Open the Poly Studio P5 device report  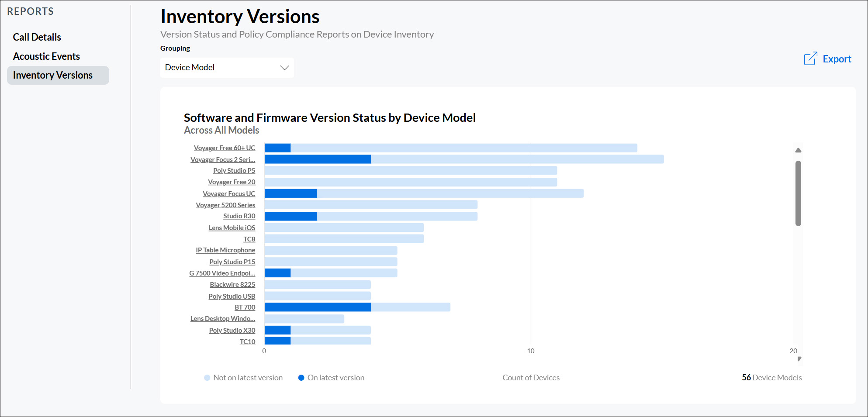[x=234, y=171]
